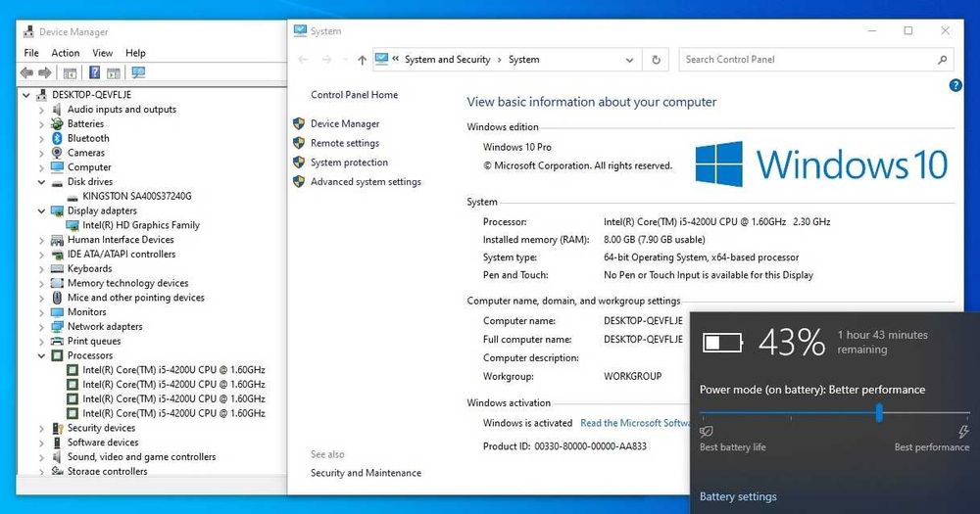Collapse the Display adapters node
This screenshot has height=514, width=980.
point(41,211)
